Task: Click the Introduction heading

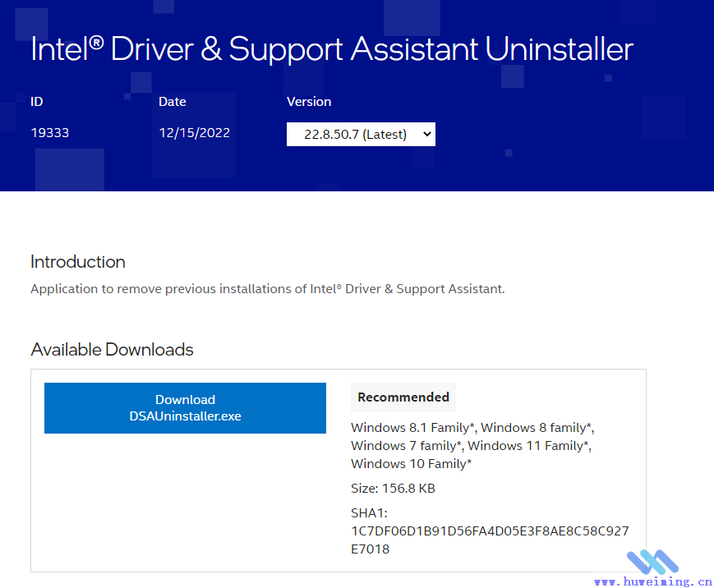Action: [x=78, y=262]
